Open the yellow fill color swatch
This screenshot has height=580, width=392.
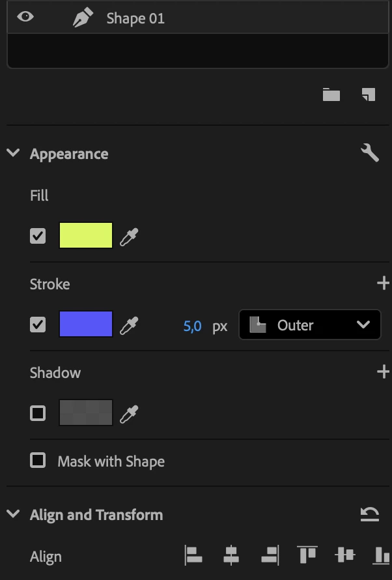point(86,236)
